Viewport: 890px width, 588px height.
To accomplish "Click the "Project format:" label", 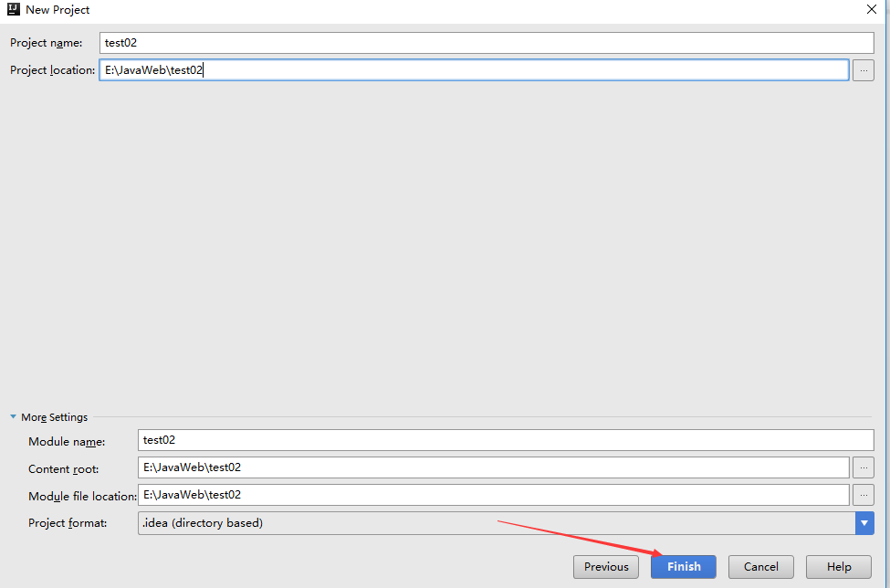I will pyautogui.click(x=68, y=523).
